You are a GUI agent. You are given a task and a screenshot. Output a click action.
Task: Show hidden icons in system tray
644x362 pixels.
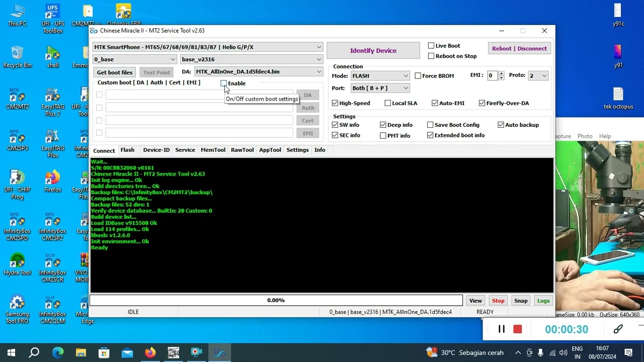tap(518, 352)
